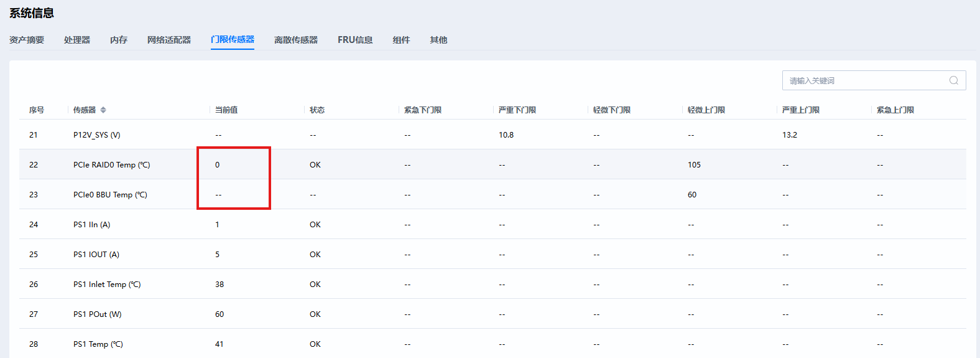The height and width of the screenshot is (358, 980).
Task: Click row number 21
Action: pyautogui.click(x=34, y=134)
